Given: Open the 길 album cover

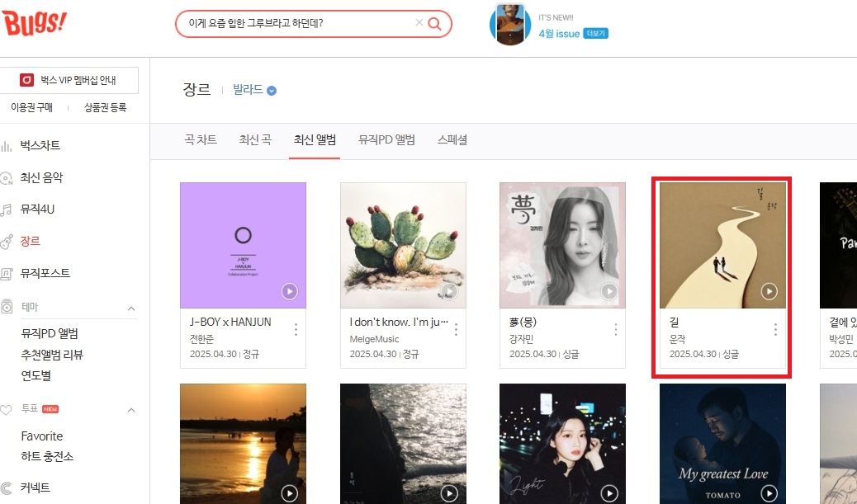Looking at the screenshot, I should pos(723,245).
